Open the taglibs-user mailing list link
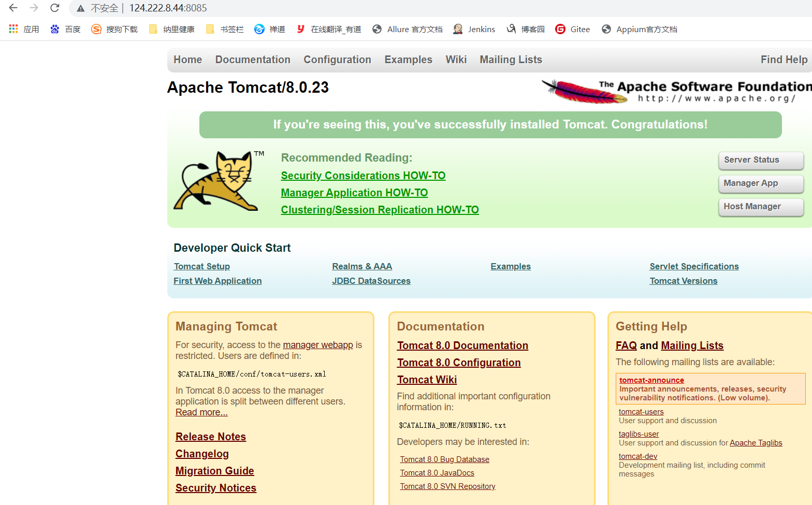Screen dimensions: 812x505 tap(639, 434)
